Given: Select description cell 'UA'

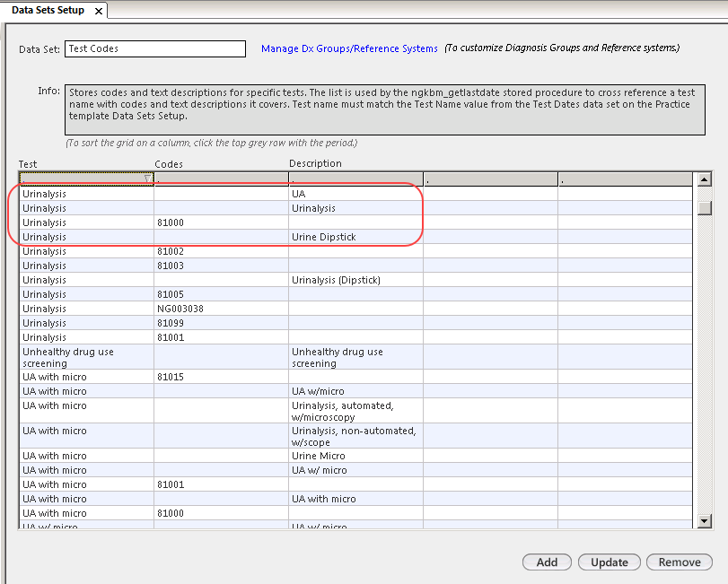Looking at the screenshot, I should click(x=355, y=194).
